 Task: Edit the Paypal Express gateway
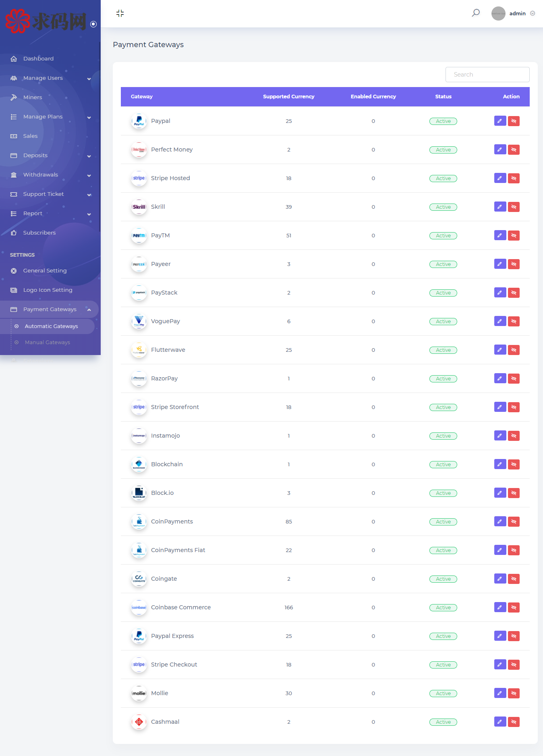click(500, 636)
